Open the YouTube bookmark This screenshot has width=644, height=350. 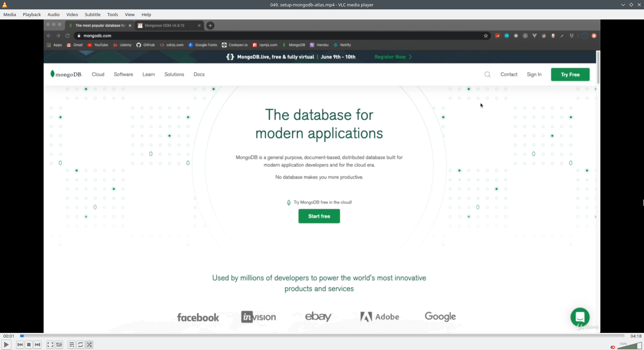[98, 45]
